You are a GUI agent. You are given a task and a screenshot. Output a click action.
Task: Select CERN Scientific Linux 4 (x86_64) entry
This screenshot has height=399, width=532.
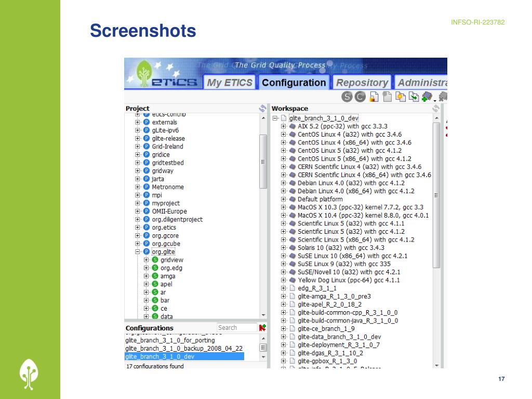point(364,175)
